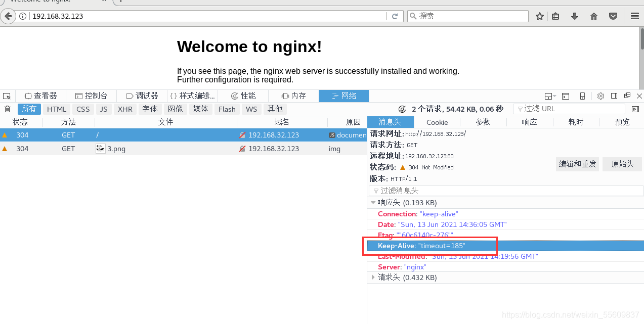
Task: Sort by 文件 column header
Action: 166,122
